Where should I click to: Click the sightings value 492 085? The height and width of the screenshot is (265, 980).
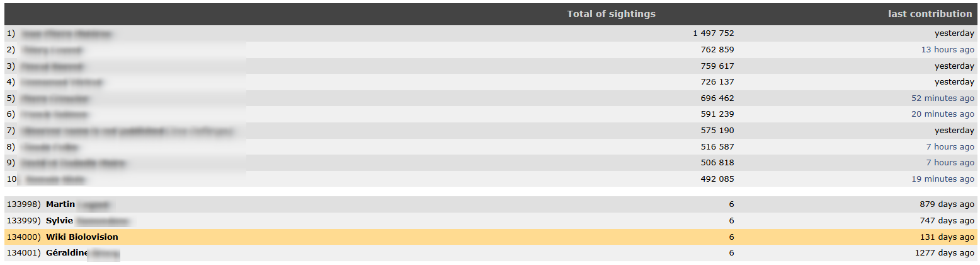tap(717, 179)
